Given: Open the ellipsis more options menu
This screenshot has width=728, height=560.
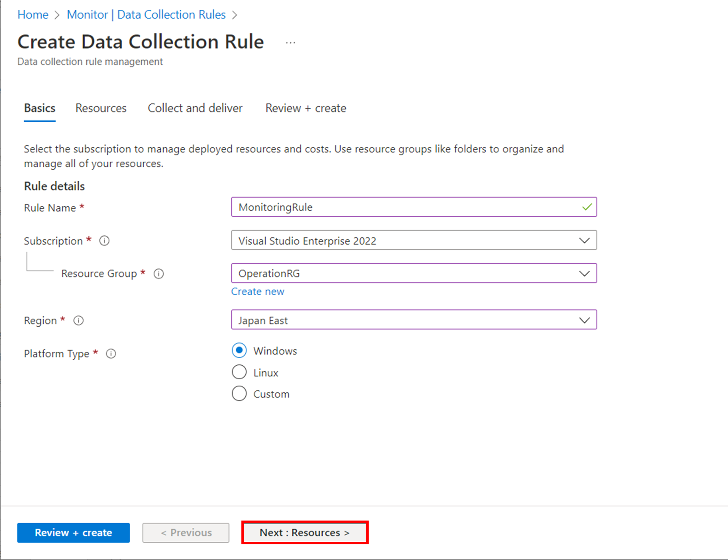Looking at the screenshot, I should point(291,42).
